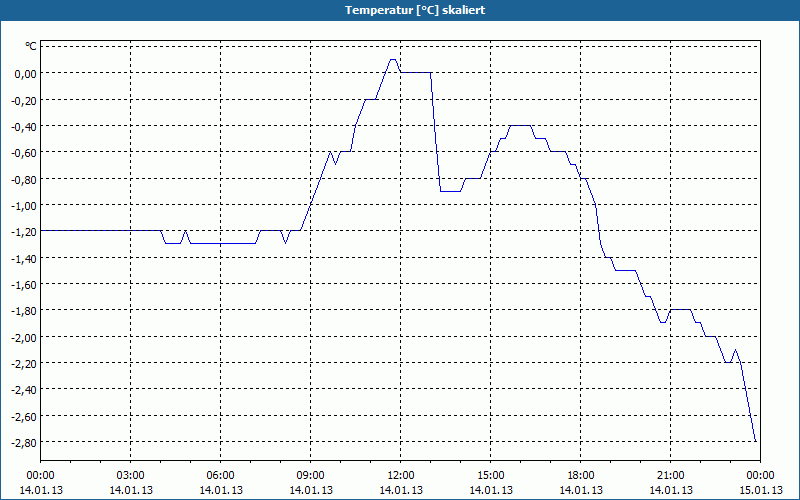This screenshot has height=500, width=800.
Task: Click the 15:00 time axis label
Action: click(491, 476)
